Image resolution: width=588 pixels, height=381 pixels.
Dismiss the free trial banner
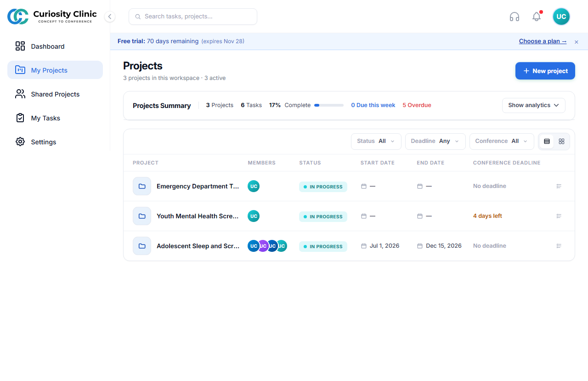click(x=577, y=42)
